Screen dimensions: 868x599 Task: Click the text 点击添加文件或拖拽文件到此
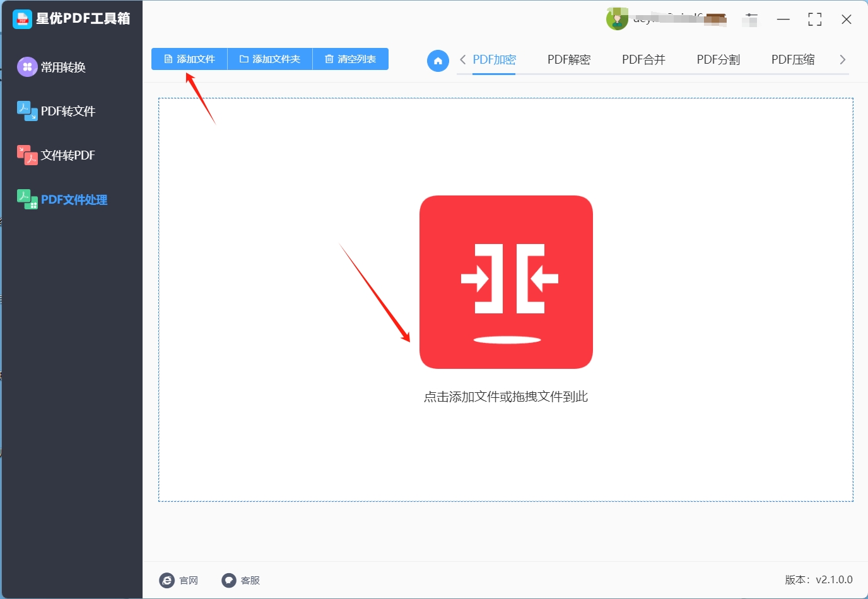pos(506,397)
